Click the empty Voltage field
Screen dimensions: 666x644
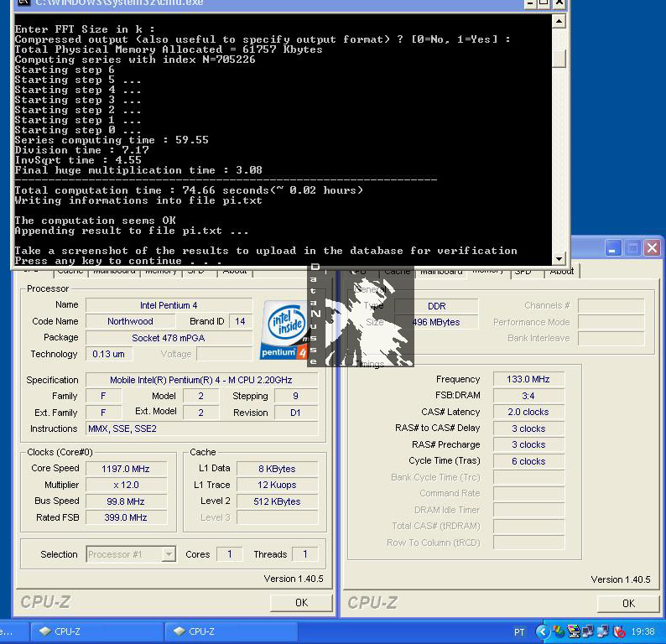point(225,354)
